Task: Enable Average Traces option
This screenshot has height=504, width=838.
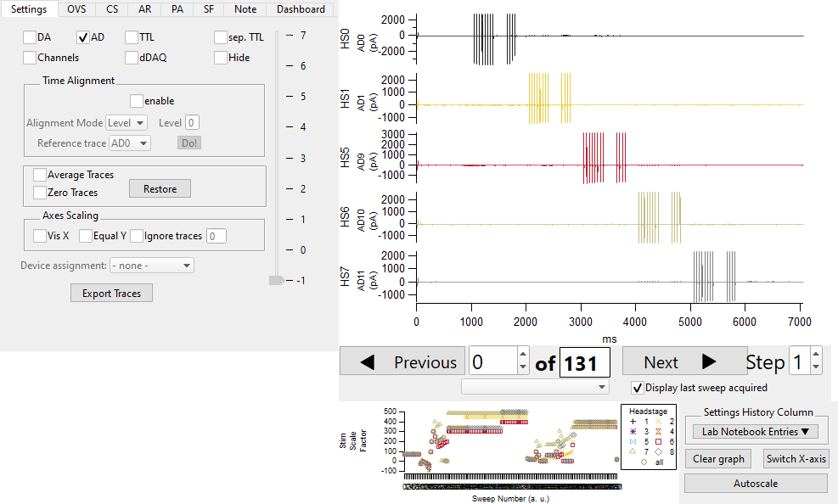Action: [x=40, y=175]
